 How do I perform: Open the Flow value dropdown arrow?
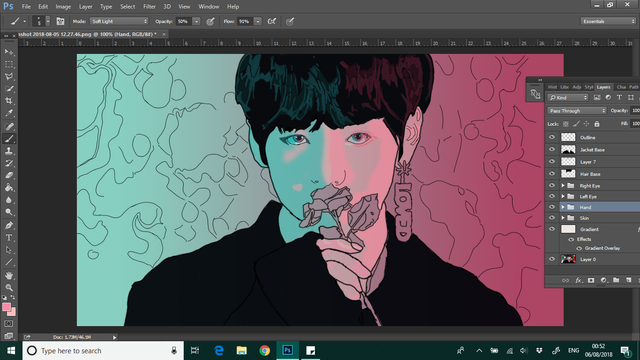point(258,21)
